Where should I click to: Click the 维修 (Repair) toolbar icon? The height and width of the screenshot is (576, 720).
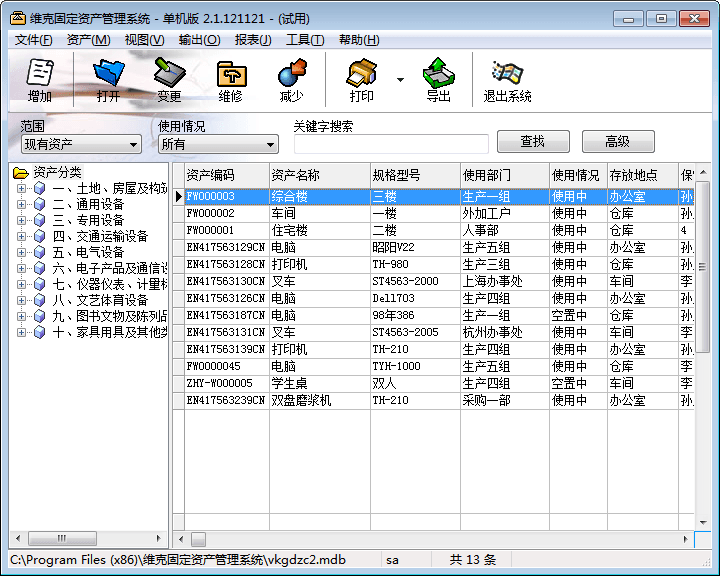[x=230, y=80]
